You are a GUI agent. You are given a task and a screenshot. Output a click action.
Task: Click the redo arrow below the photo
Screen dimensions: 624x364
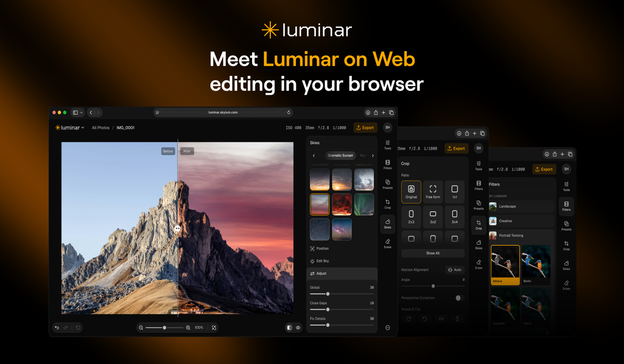[66, 328]
